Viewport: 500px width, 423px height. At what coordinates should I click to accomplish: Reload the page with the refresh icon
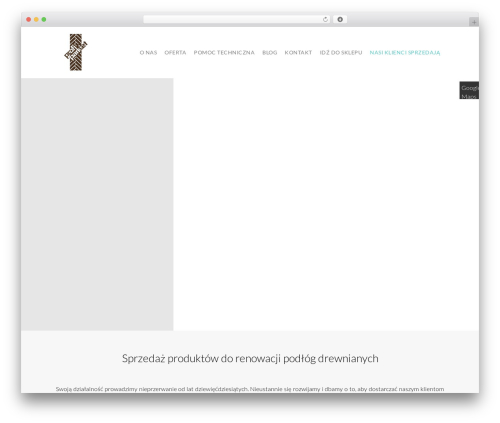[x=325, y=20]
